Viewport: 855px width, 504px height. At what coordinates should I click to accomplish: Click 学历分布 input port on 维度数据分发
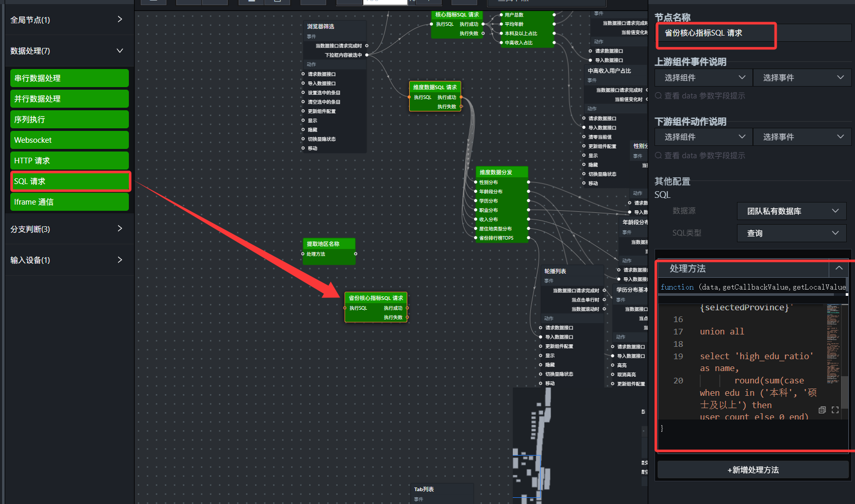pos(476,201)
